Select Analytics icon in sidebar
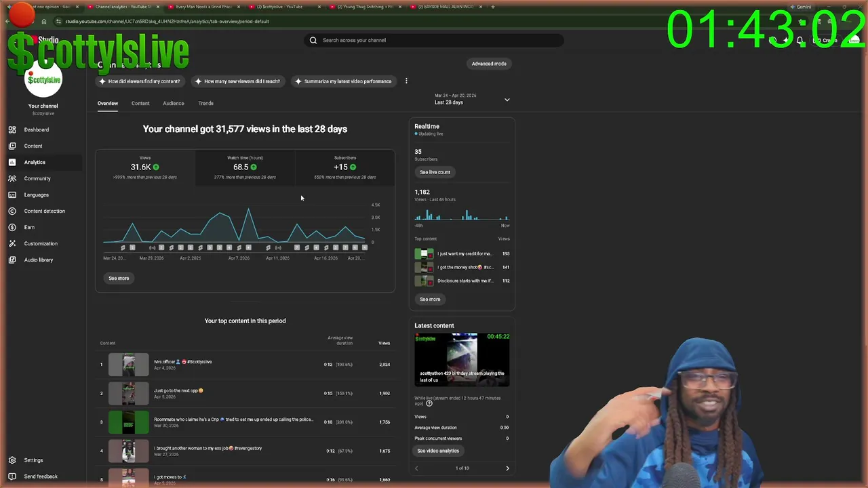The width and height of the screenshot is (868, 488). [12, 162]
